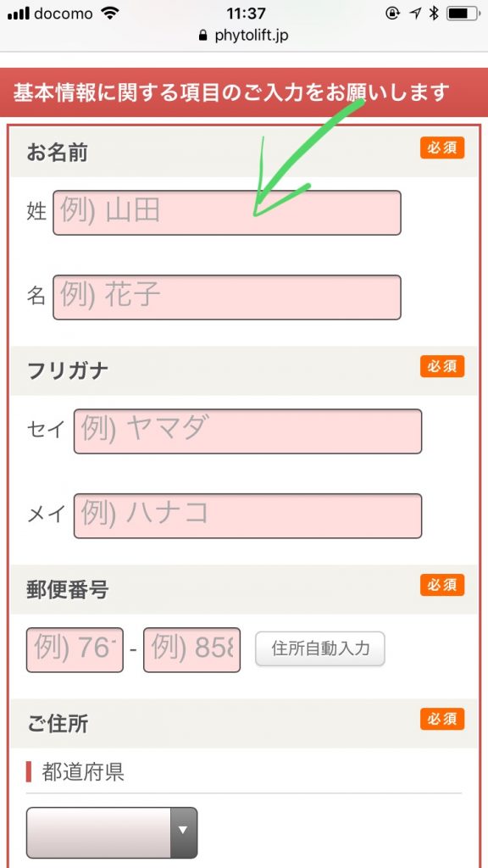This screenshot has width=488, height=868.
Task: Tap the 11:37 clock in status bar
Action: tap(246, 14)
